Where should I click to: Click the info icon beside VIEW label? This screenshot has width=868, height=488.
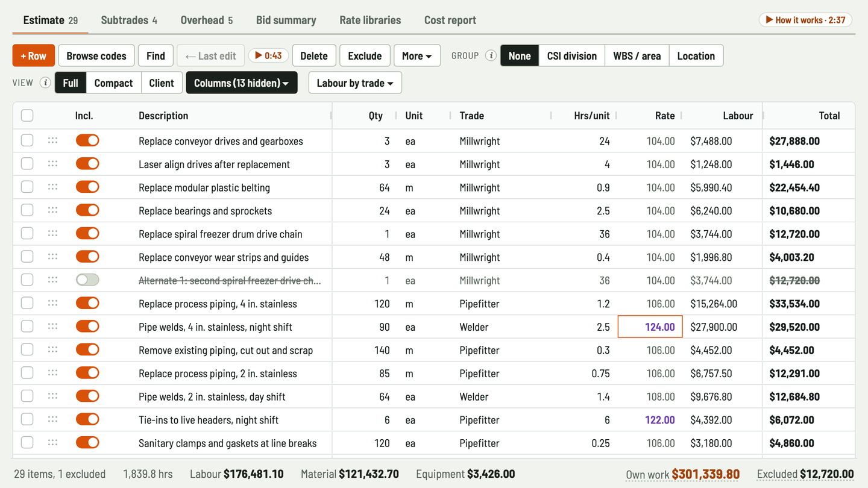45,83
